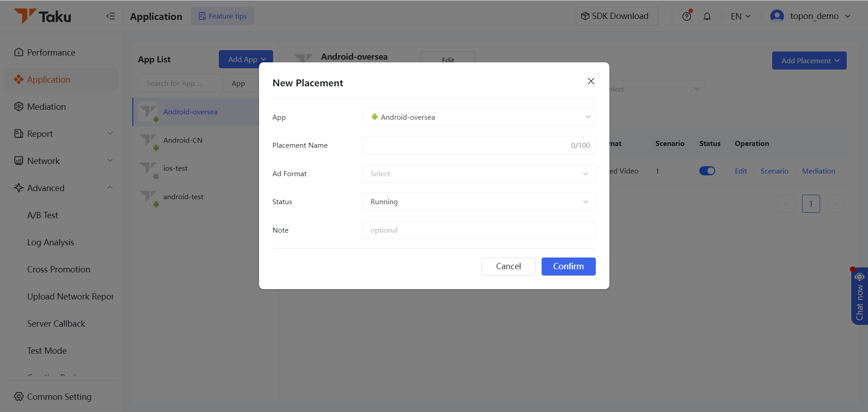Click the Taku logo
This screenshot has width=868, height=412.
coord(42,16)
